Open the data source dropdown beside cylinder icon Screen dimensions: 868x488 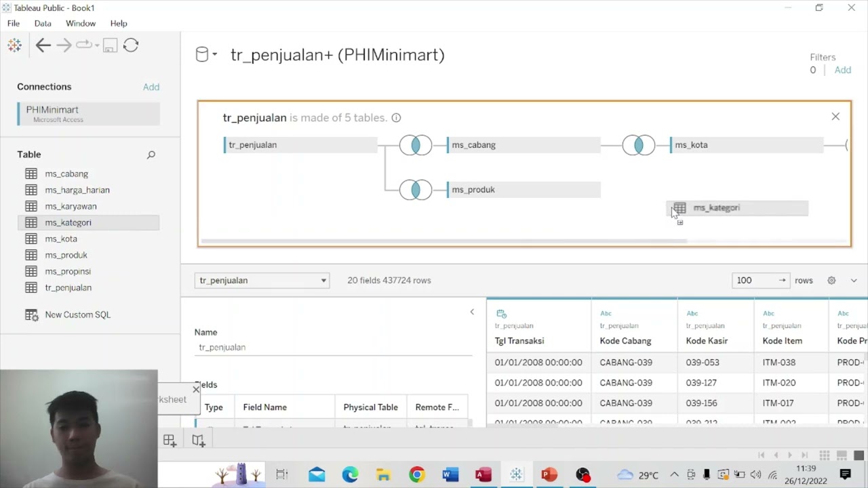click(x=215, y=54)
